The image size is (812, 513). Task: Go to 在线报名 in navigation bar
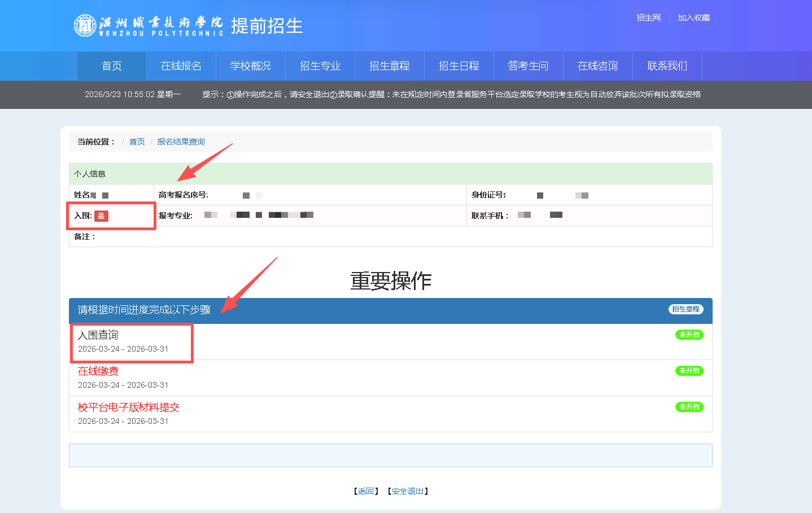(x=181, y=66)
